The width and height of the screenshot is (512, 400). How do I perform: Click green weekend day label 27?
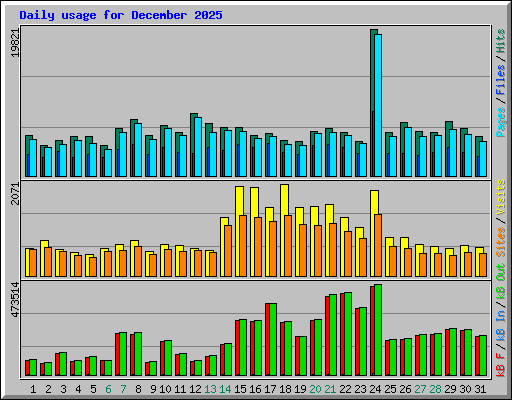420,389
